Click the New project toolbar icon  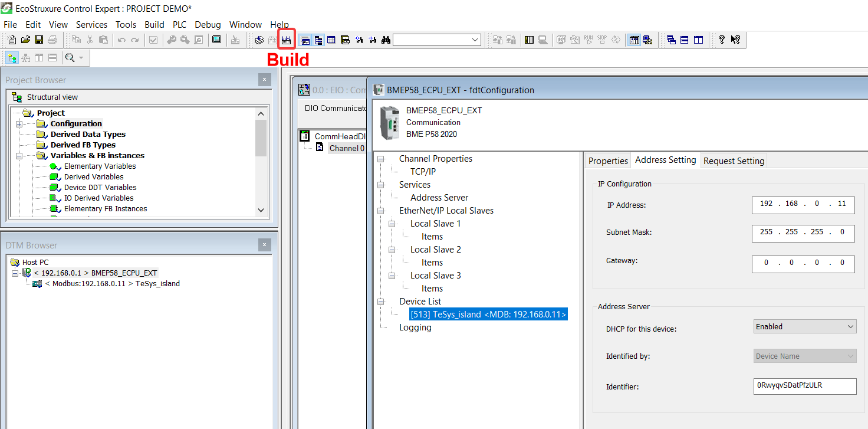click(12, 40)
